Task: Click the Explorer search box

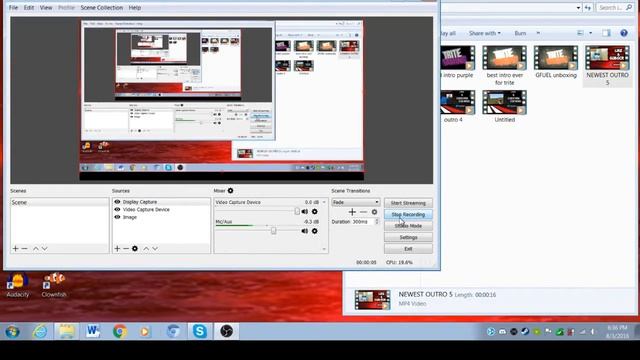Action: click(616, 7)
